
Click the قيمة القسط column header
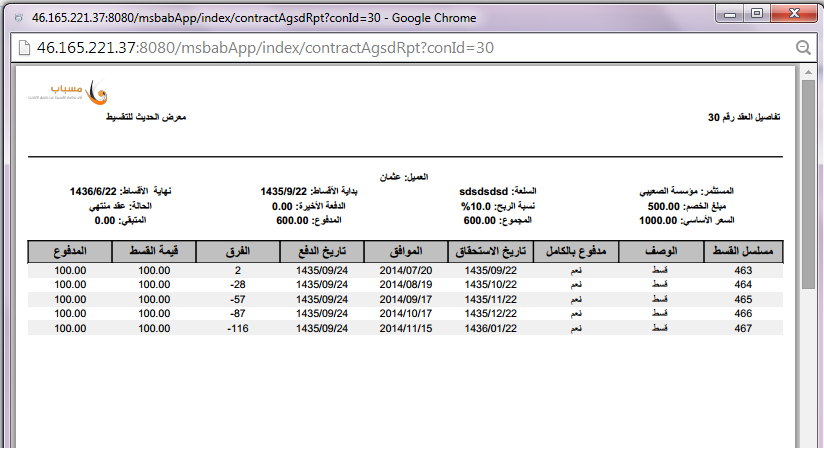(154, 251)
